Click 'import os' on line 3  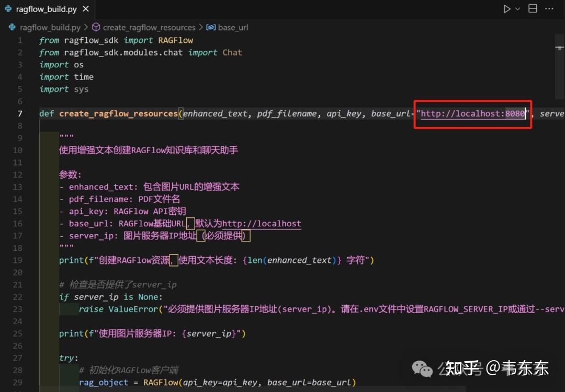pyautogui.click(x=62, y=65)
